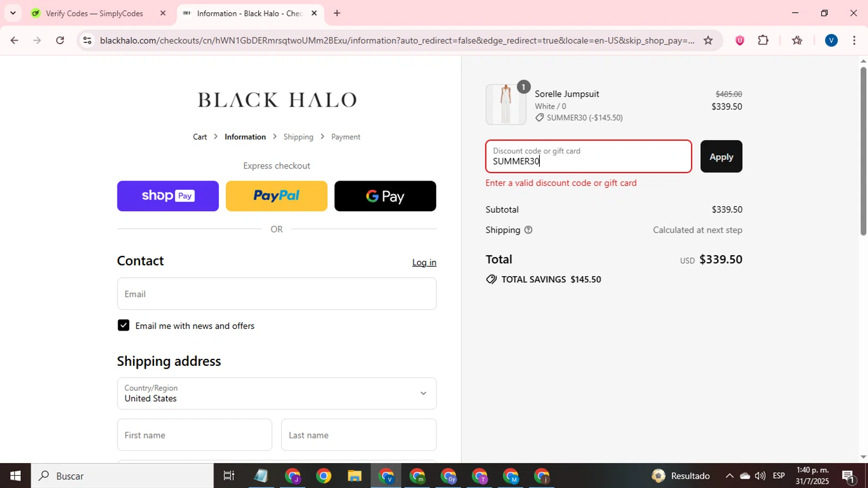Image resolution: width=868 pixels, height=488 pixels.
Task: Click the Enter a valid discount code error
Action: (x=561, y=183)
